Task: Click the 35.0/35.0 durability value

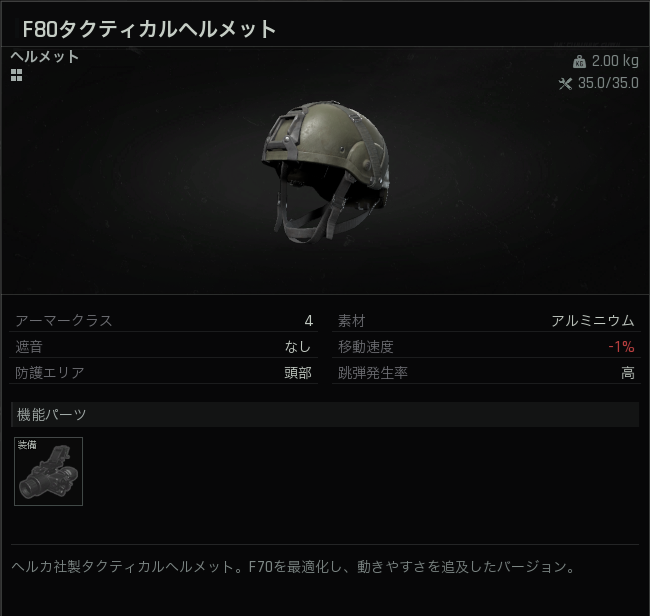Action: (x=608, y=83)
